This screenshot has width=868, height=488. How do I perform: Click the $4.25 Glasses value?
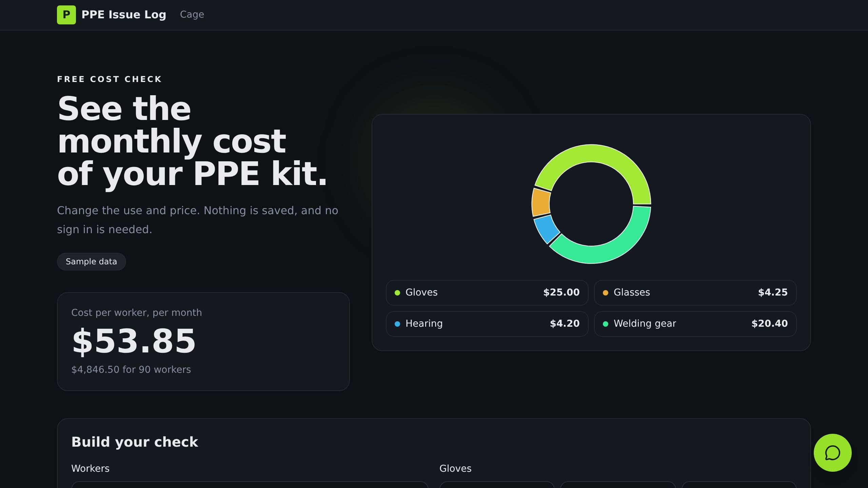[x=773, y=292]
